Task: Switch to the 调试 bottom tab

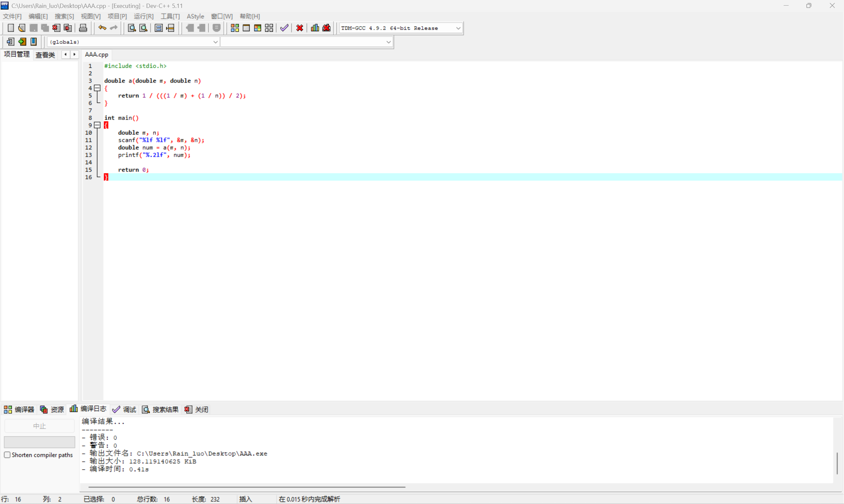Action: tap(124, 409)
